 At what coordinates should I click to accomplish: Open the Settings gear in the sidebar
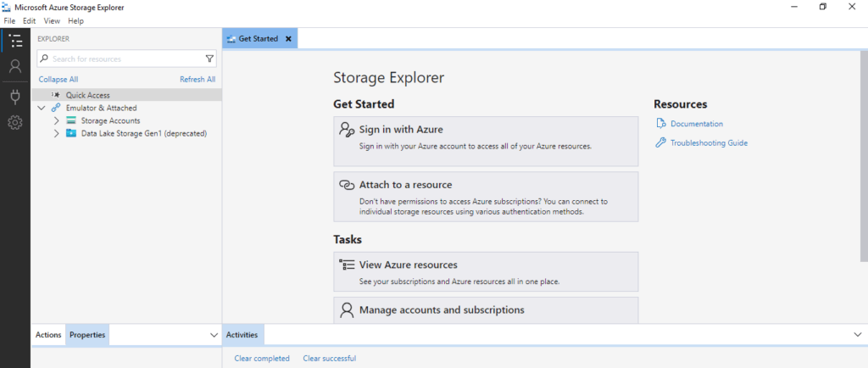(x=15, y=123)
